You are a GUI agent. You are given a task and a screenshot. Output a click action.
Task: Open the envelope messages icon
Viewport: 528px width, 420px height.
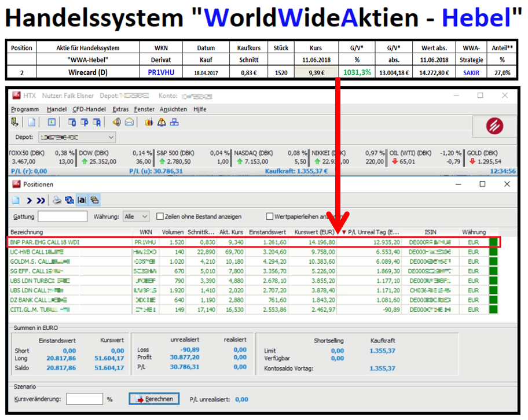coord(129,122)
